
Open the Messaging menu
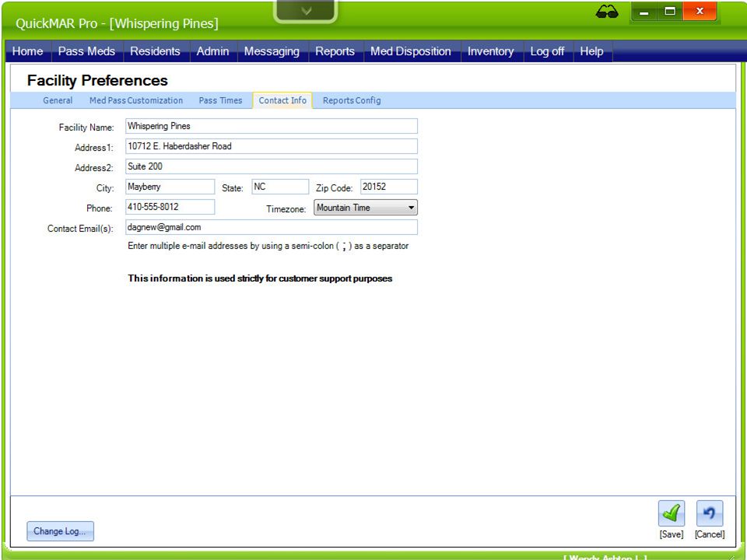(272, 51)
